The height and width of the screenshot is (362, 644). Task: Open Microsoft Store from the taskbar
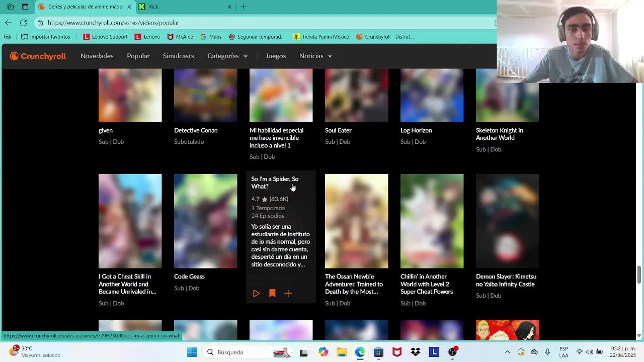pos(379,352)
